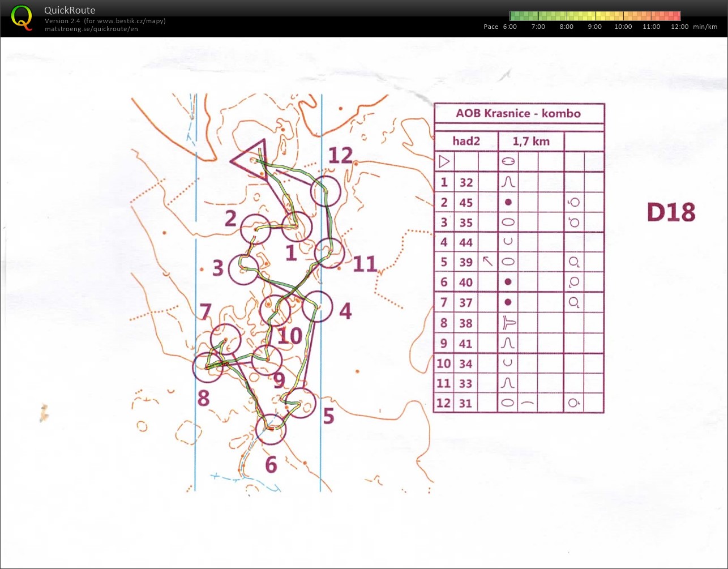This screenshot has width=728, height=569.
Task: Click the depression symbol in row 10
Action: tap(508, 363)
